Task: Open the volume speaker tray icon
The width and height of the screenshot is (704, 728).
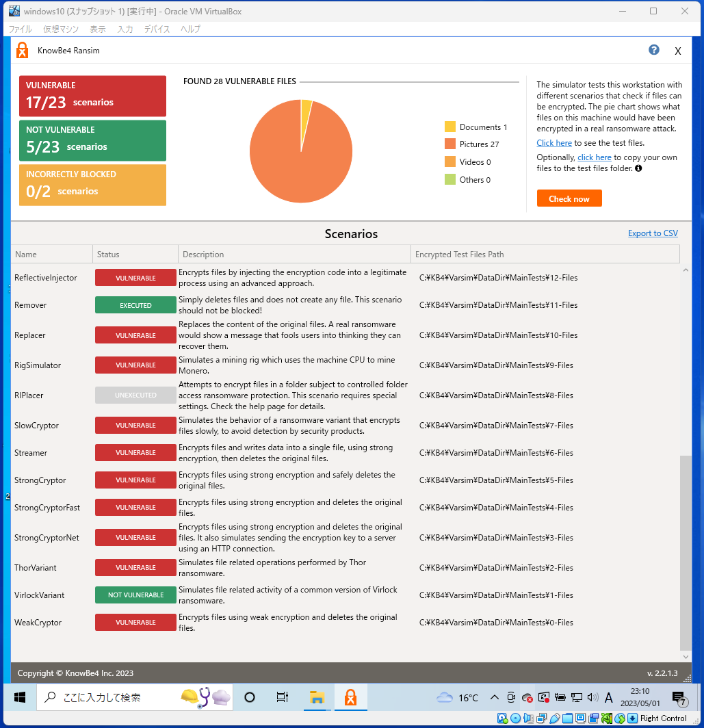Action: (592, 697)
